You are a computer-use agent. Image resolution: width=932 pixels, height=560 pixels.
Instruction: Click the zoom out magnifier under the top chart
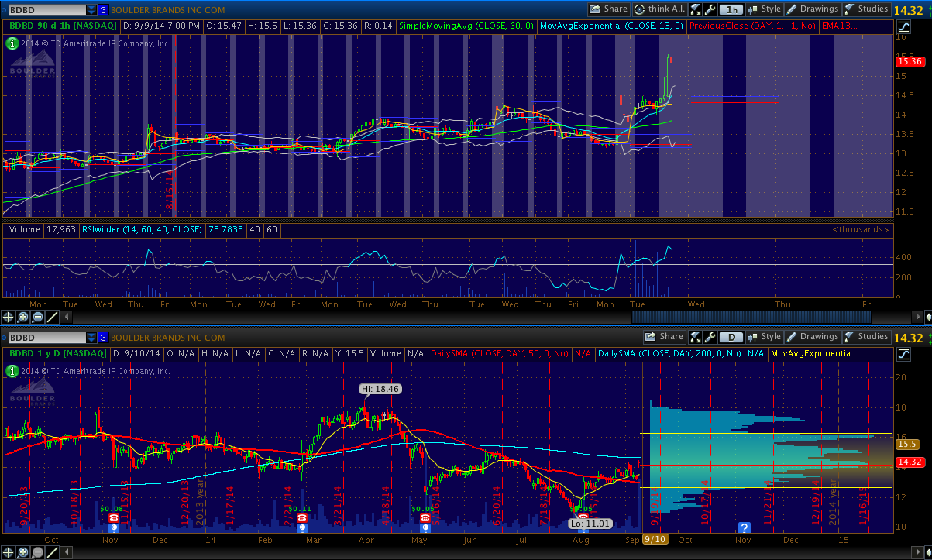[x=38, y=317]
